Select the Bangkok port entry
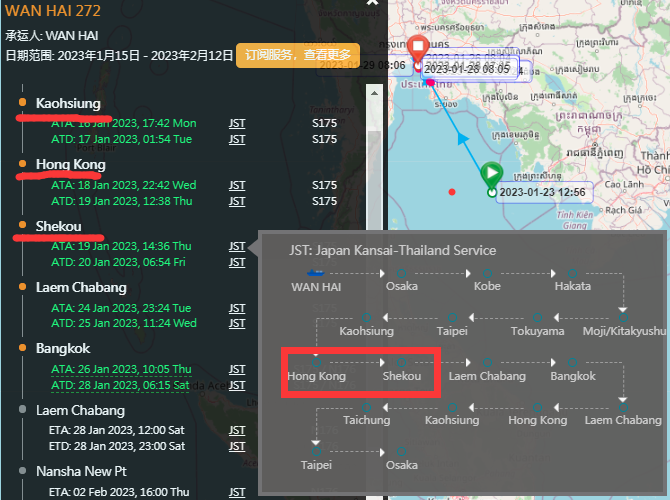Viewport: 670px width, 500px height. coord(63,348)
